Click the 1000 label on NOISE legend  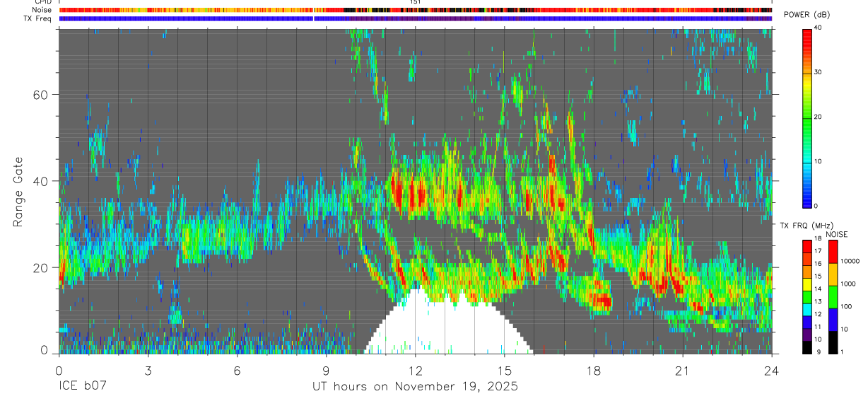click(848, 284)
